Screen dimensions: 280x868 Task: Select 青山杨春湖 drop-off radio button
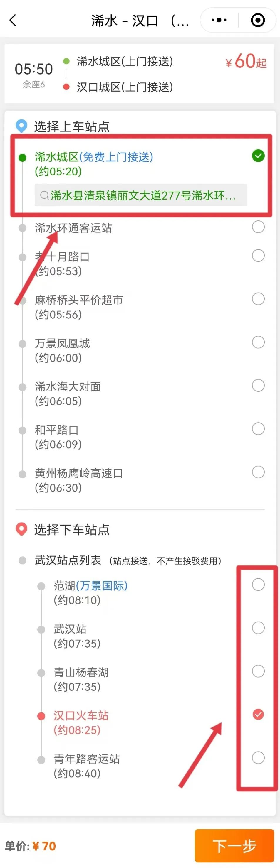258,671
